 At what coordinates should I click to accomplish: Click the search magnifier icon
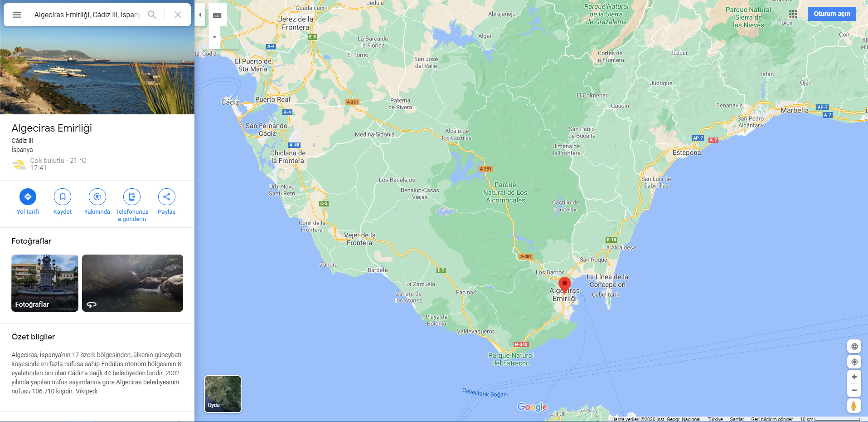[152, 15]
